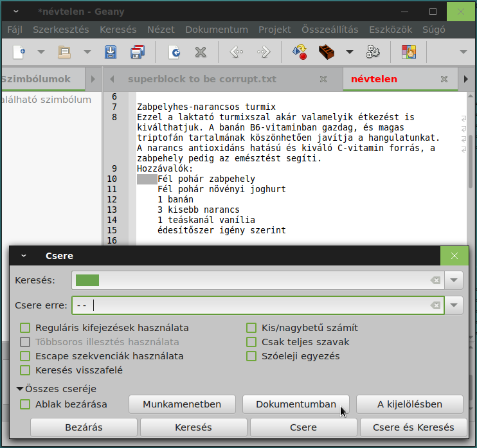Toggle Ablak bezárása checkbox
Viewport: 477px width, 448px height.
pos(25,404)
